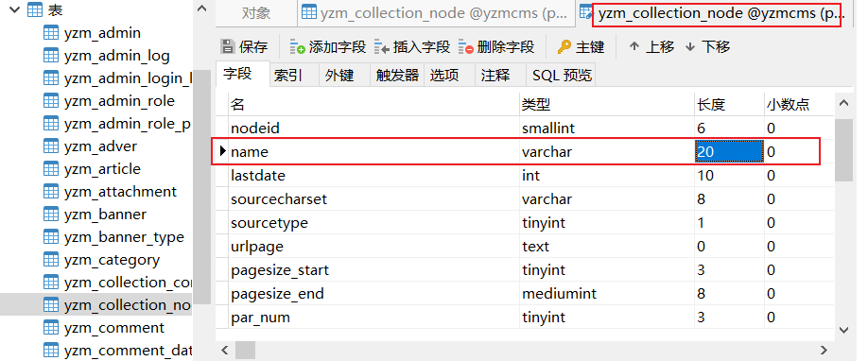This screenshot has height=361, width=868.
Task: Click table tree vertical scrollbar thumb
Action: pyautogui.click(x=202, y=186)
